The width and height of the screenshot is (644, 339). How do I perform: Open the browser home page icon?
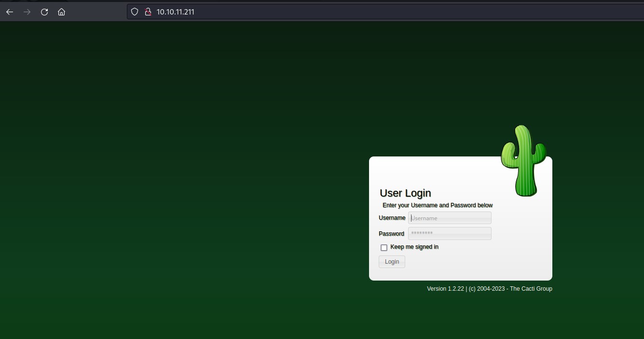coord(62,12)
